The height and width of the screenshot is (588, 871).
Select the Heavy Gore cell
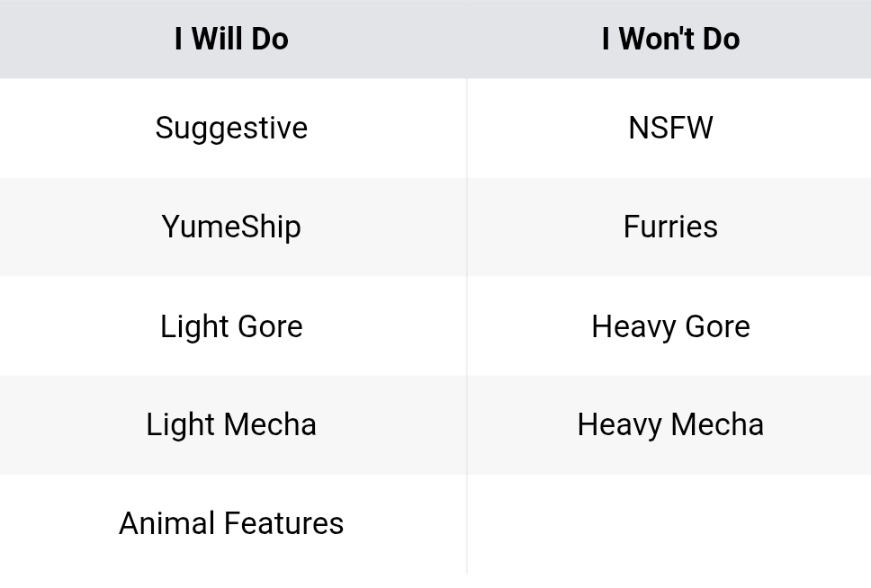click(x=670, y=326)
